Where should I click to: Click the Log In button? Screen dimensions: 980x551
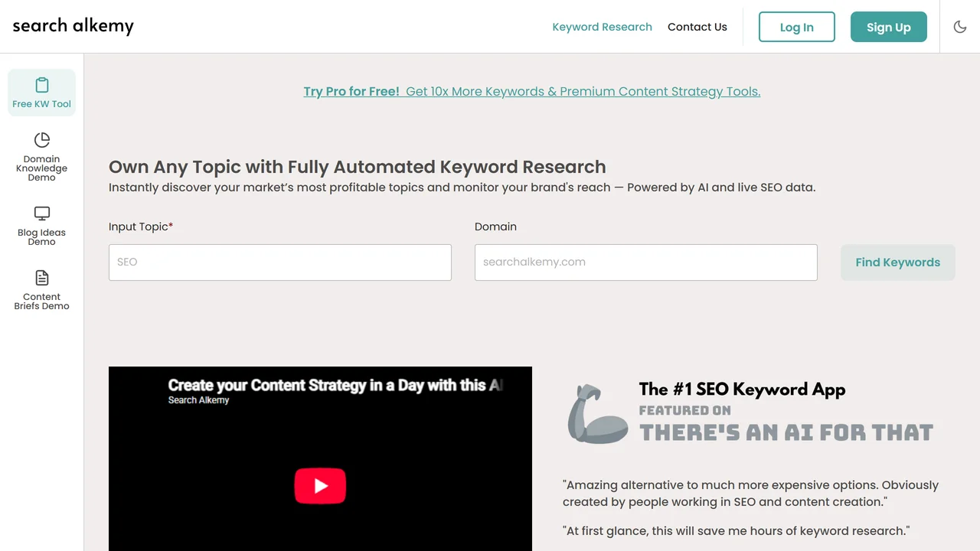pos(796,27)
